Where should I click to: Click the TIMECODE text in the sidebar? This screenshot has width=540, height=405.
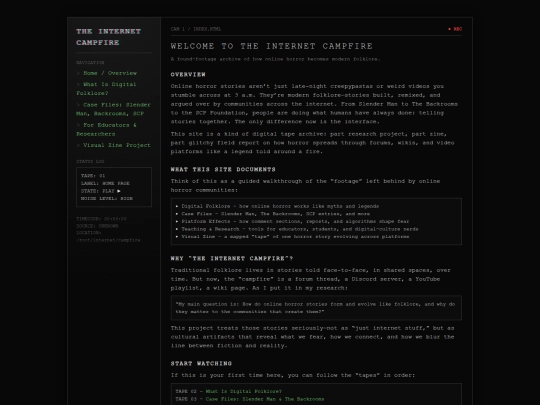(101, 219)
